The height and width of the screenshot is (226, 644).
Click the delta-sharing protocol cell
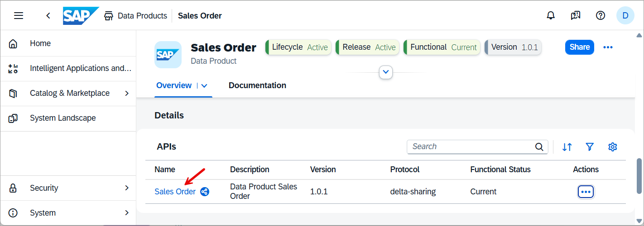click(x=413, y=192)
